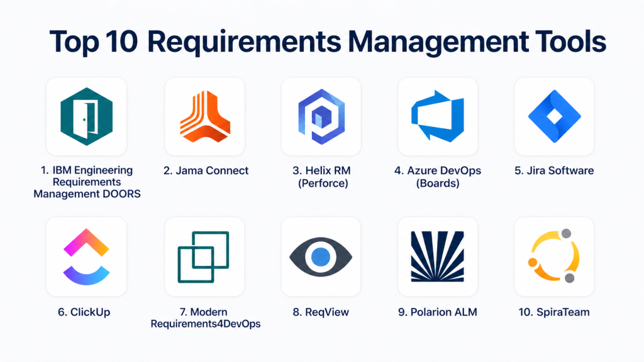
Task: Click the Helix RM hexagon icon
Action: click(x=321, y=117)
